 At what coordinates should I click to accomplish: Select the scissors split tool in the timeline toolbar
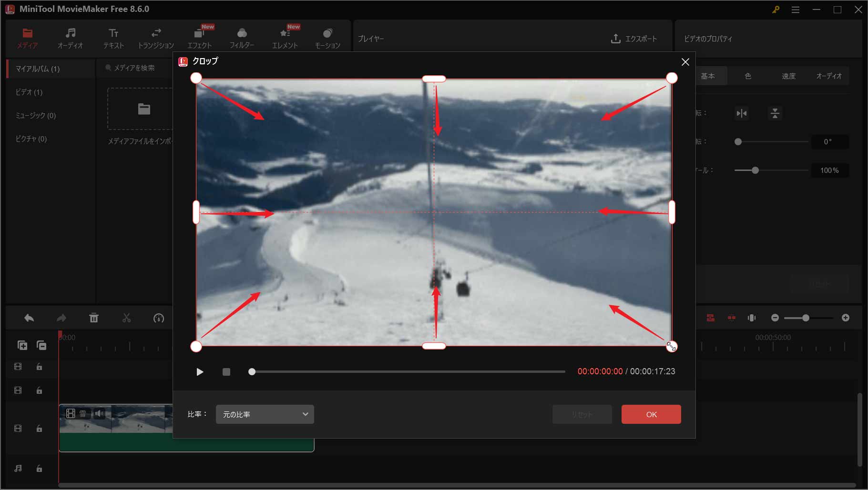click(x=126, y=318)
